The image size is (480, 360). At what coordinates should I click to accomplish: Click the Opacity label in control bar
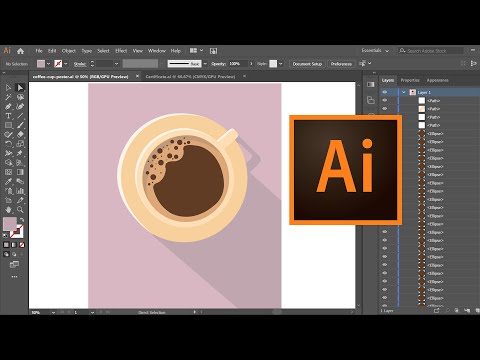coord(218,64)
